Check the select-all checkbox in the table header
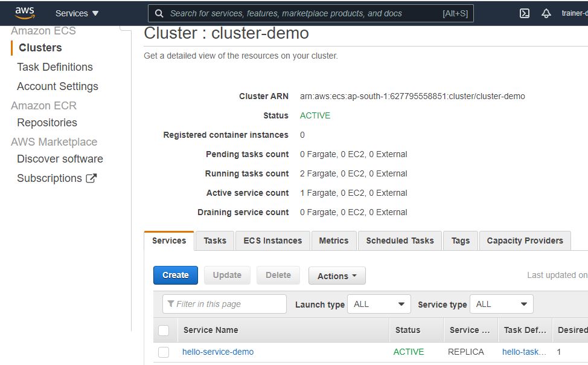 [x=165, y=330]
